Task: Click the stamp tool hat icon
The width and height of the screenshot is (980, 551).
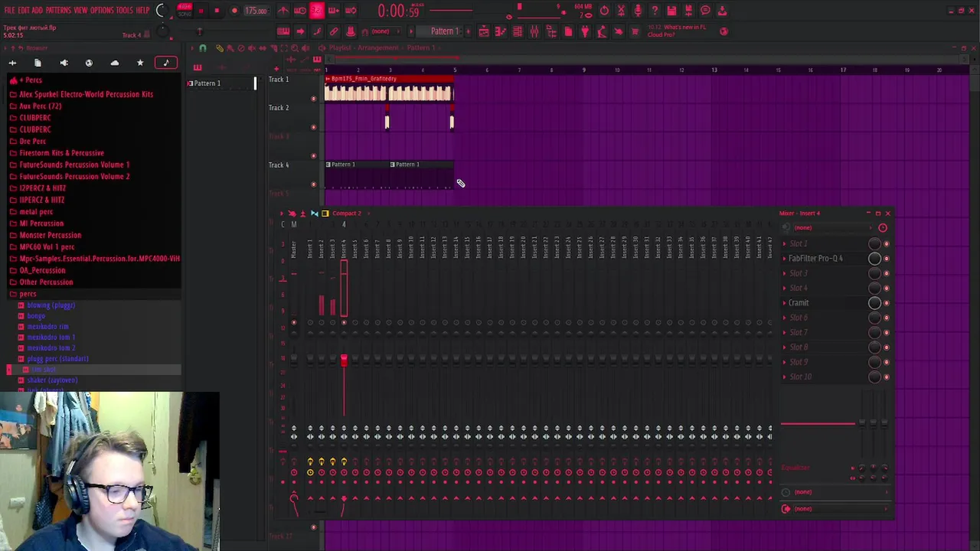Action: (351, 31)
